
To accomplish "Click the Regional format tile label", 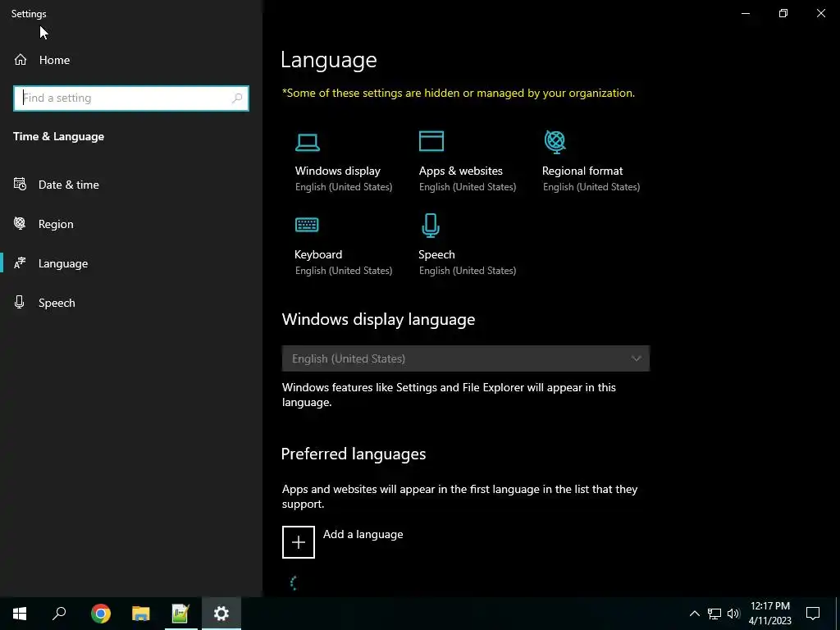I will point(582,171).
